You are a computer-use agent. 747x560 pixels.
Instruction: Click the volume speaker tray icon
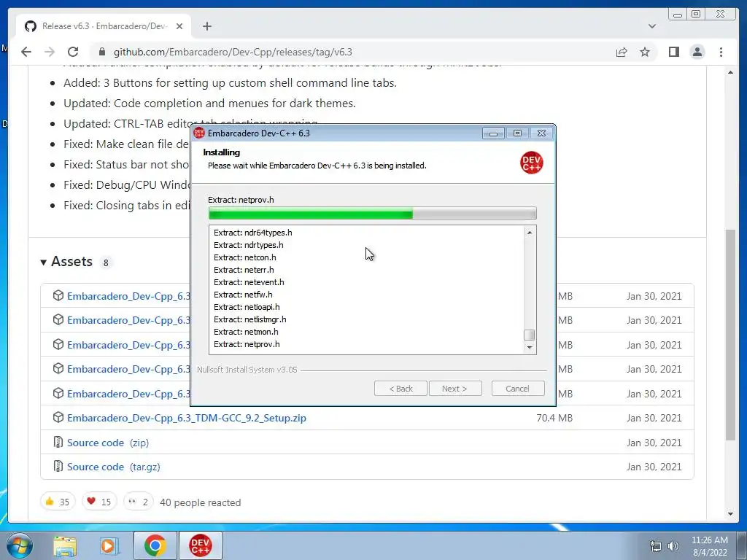[x=673, y=546]
